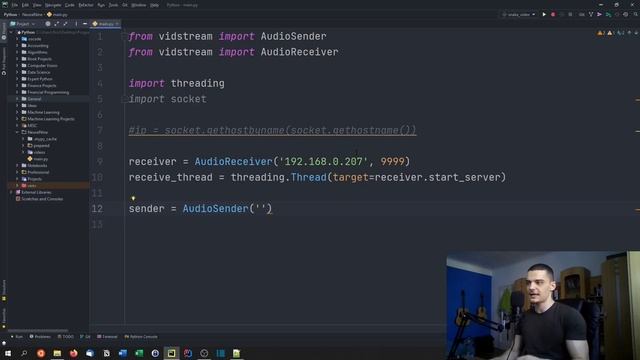Toggle the folding marker at line 5
This screenshot has width=640, height=360.
click(x=124, y=99)
